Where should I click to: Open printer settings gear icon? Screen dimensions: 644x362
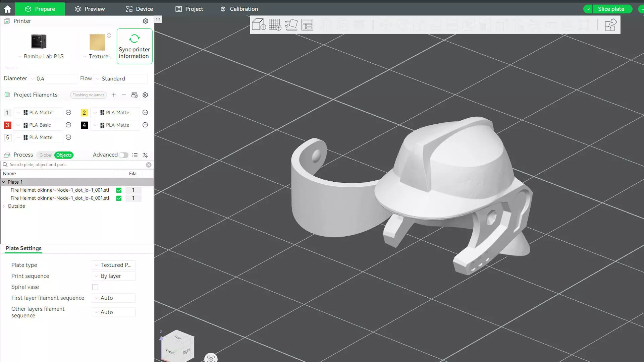click(146, 21)
